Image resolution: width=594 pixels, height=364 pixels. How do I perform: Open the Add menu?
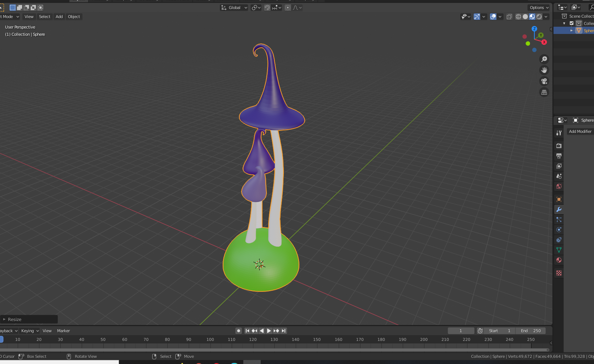(x=59, y=17)
